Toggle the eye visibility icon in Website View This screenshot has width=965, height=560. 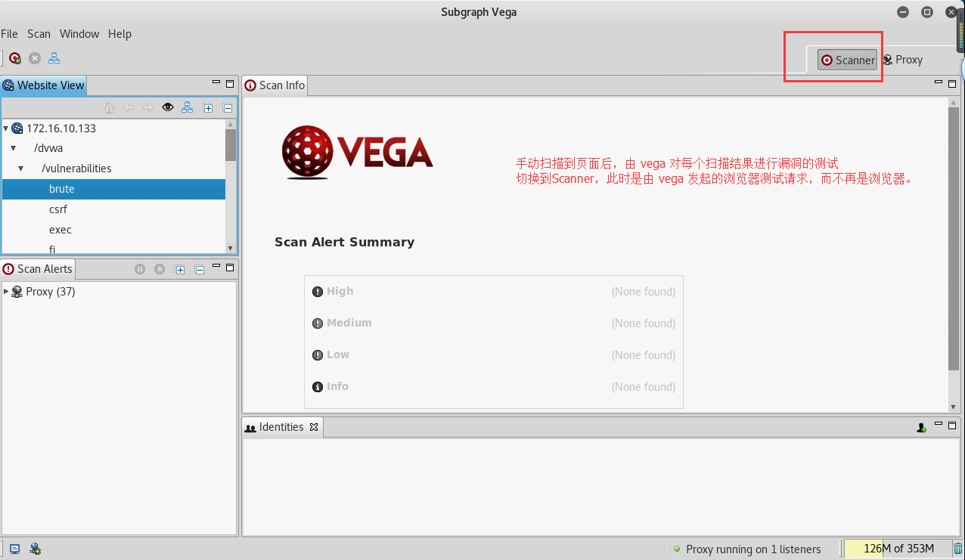point(167,107)
